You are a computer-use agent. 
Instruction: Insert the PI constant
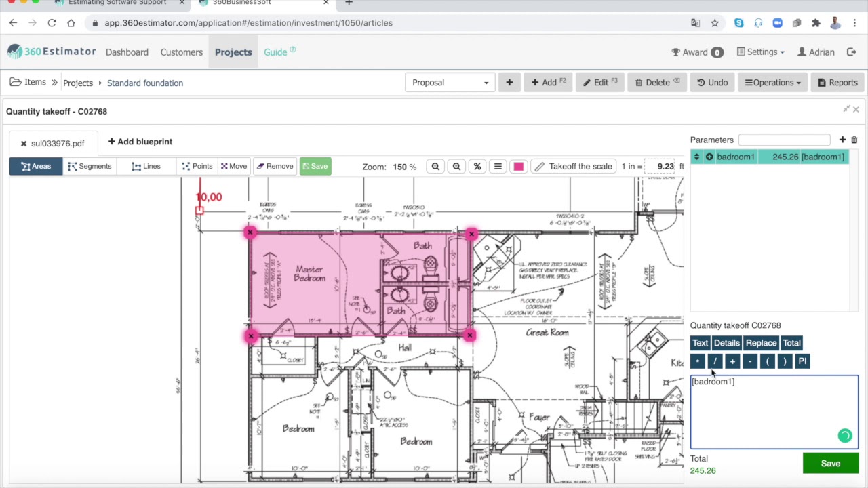click(x=802, y=361)
